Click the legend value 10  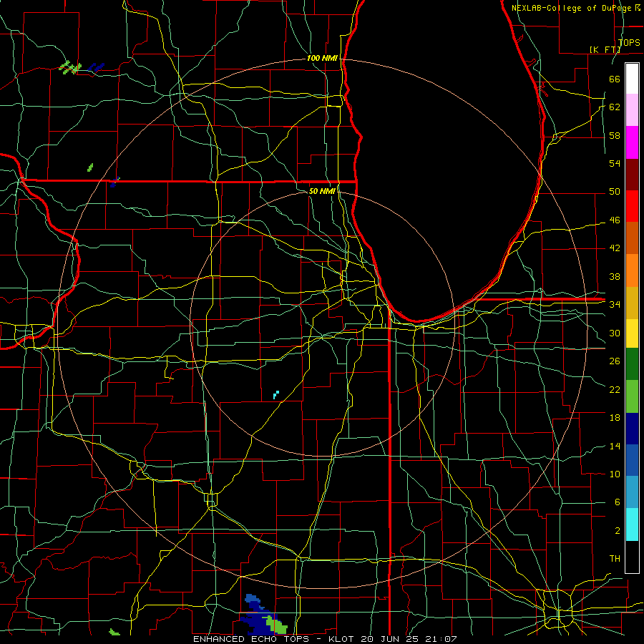pyautogui.click(x=615, y=474)
